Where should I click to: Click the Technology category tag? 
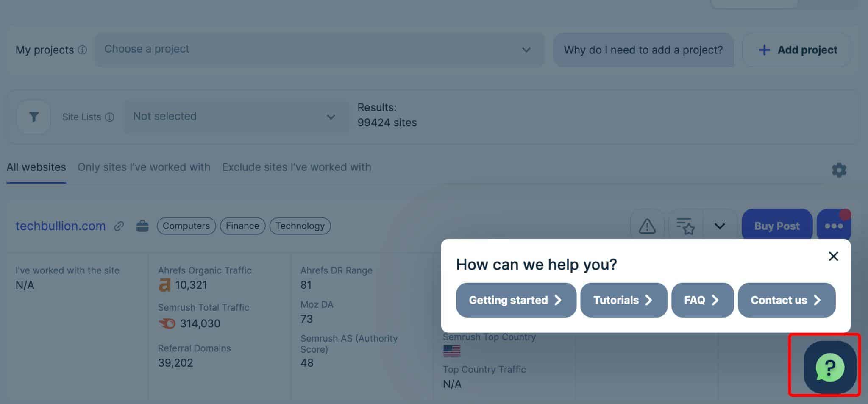(x=300, y=226)
